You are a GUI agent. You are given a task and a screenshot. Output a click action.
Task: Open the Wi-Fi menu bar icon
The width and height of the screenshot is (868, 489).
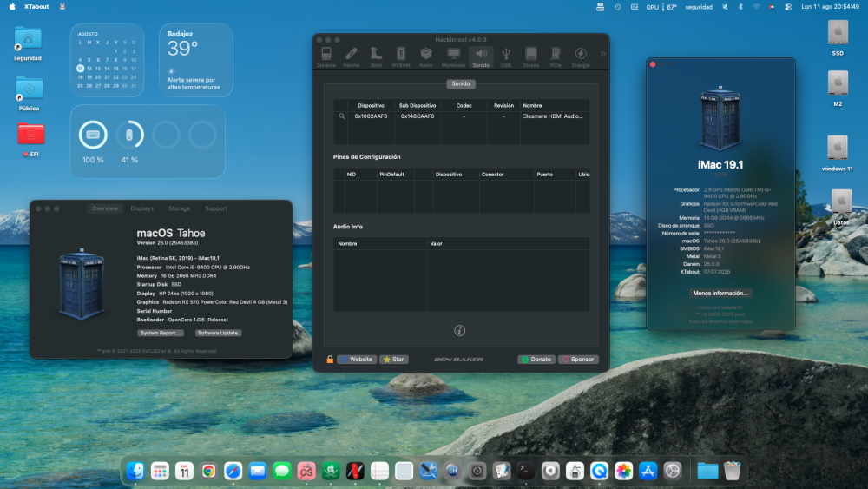click(x=756, y=7)
